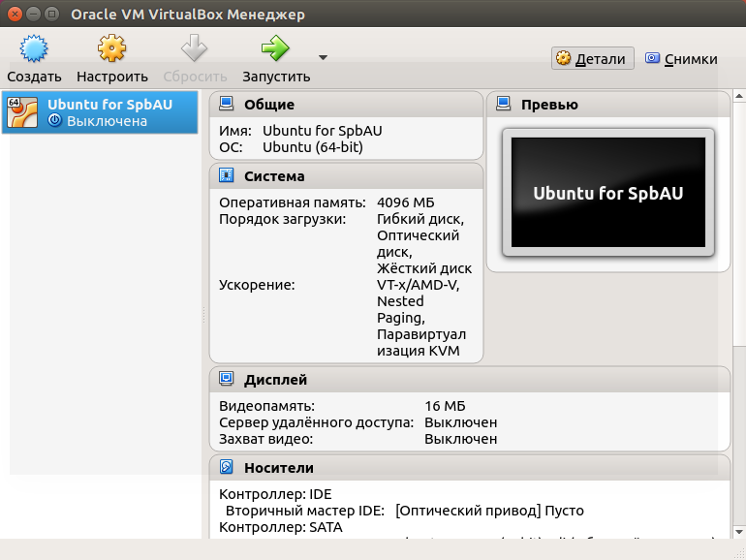Click the Носители (Storage) section header
The width and height of the screenshot is (746, 560).
point(279,468)
